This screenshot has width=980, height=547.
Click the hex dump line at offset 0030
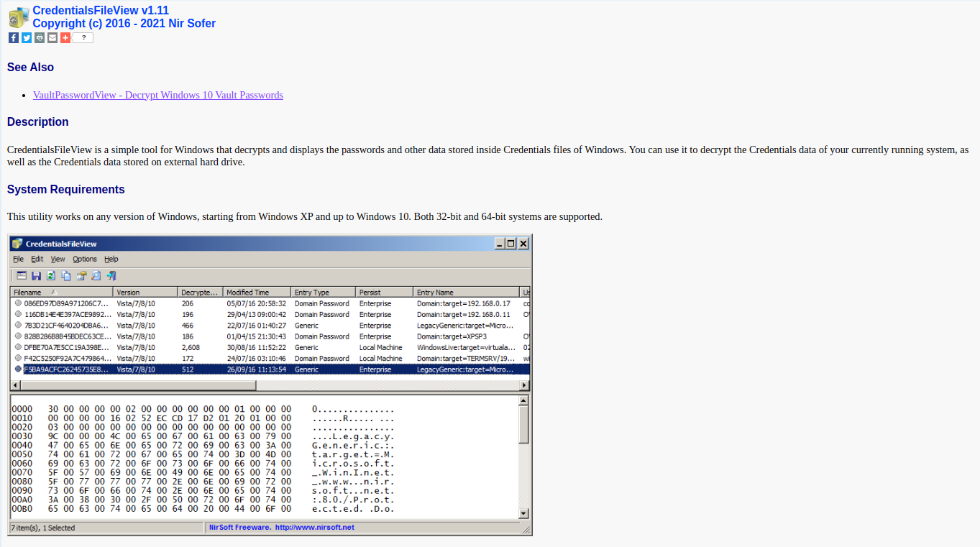pyautogui.click(x=203, y=436)
